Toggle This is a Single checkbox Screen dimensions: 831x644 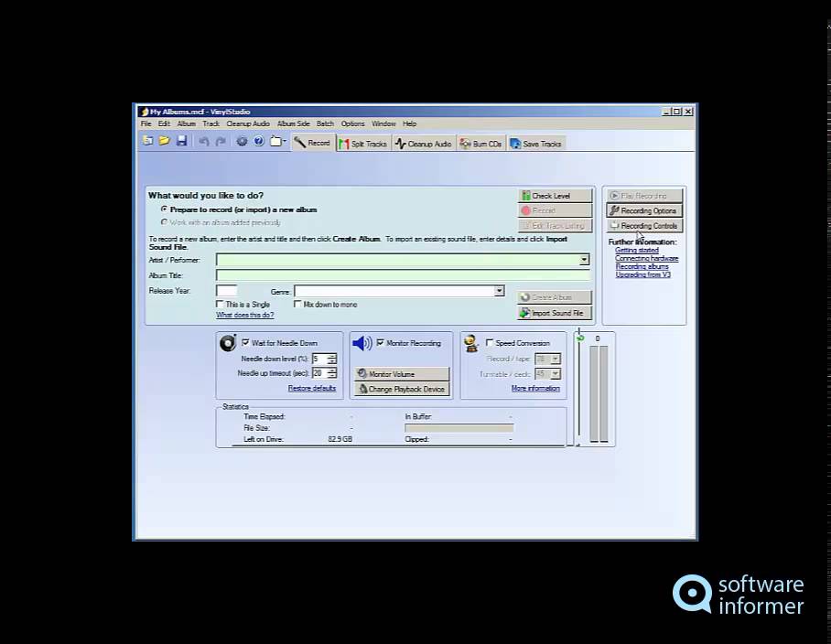[220, 304]
